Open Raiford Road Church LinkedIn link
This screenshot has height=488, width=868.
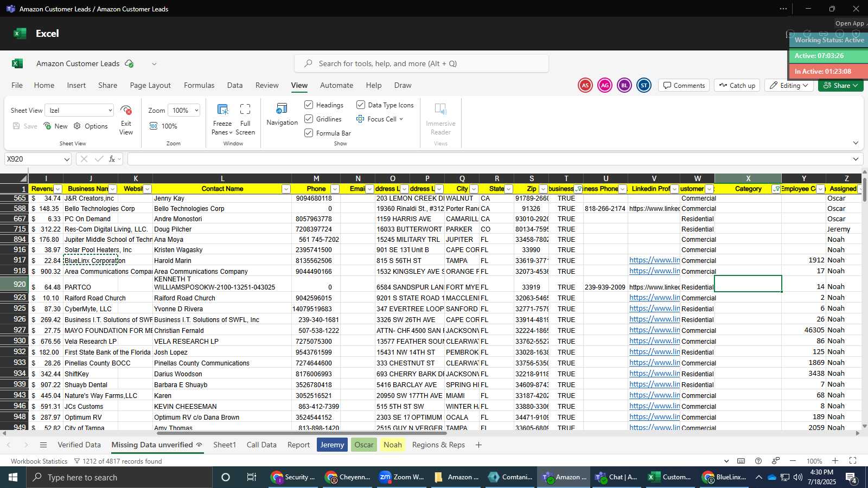pos(654,298)
